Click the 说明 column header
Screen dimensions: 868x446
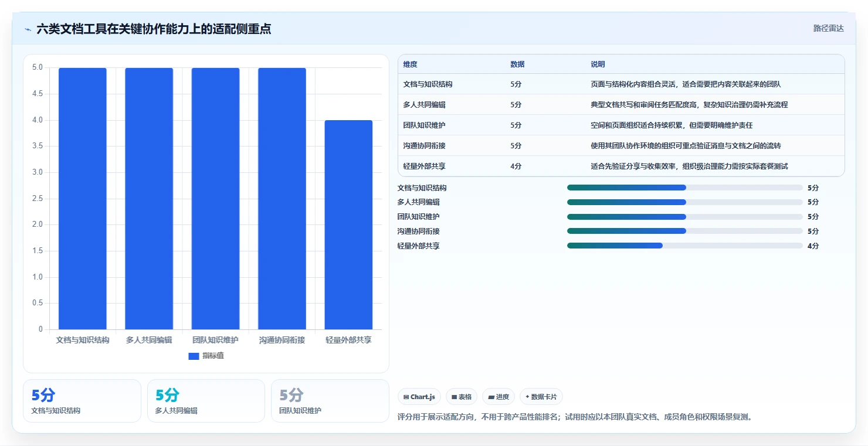pos(598,64)
